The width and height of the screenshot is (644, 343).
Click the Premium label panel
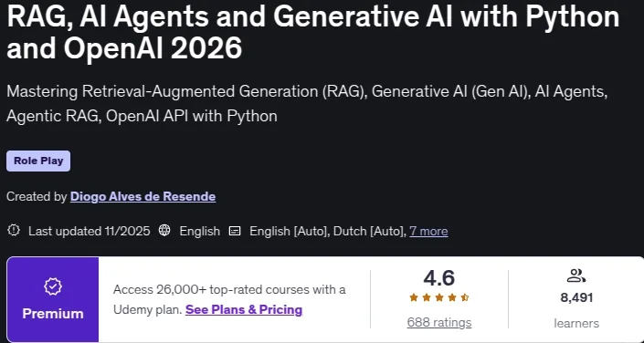[53, 299]
